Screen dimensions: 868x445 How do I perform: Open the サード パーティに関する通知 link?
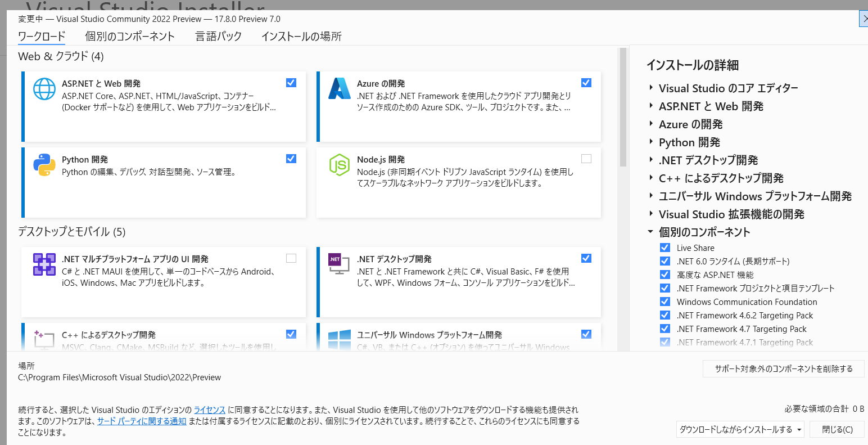(142, 421)
